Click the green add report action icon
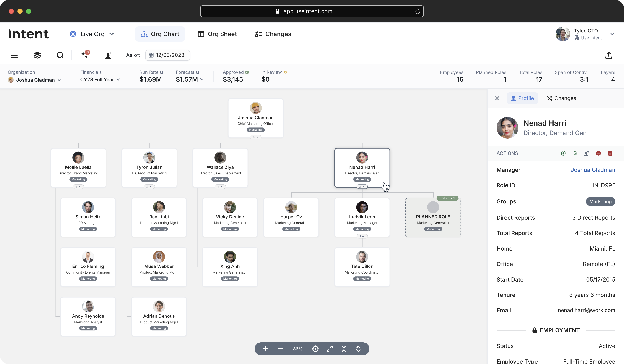 563,153
